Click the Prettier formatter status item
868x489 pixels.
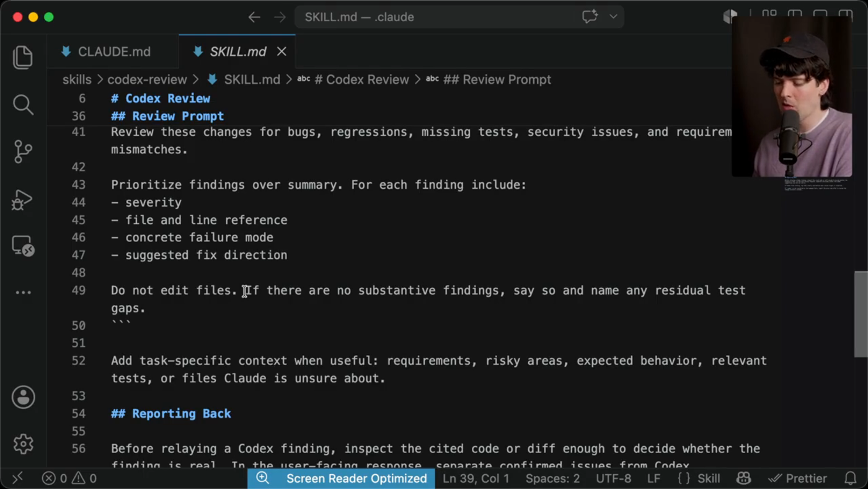tap(797, 478)
